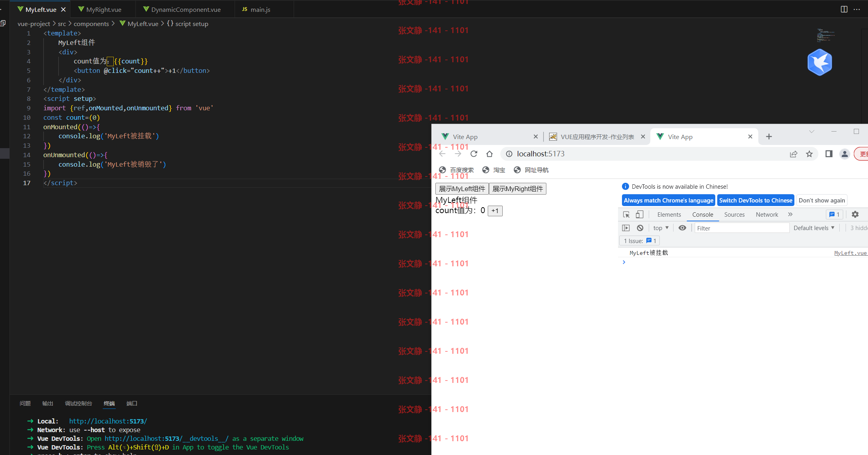Screen dimensions: 868x455
Task: Open the Chrome tab search chevron
Action: 812,132
